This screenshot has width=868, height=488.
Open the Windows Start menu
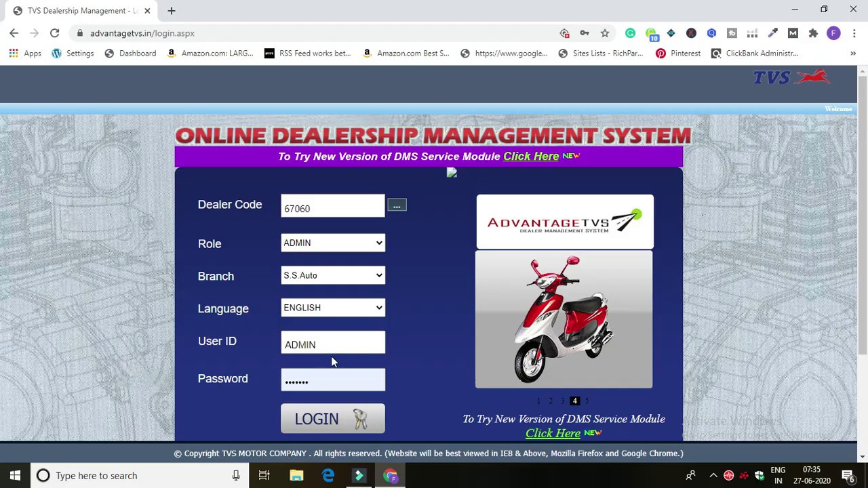[15, 476]
